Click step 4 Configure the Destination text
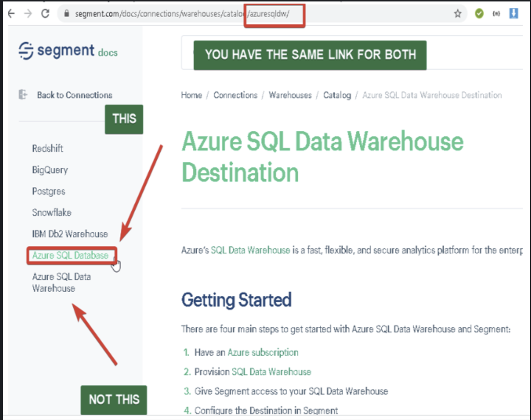Screen dimensions: 531x420 pos(266,410)
